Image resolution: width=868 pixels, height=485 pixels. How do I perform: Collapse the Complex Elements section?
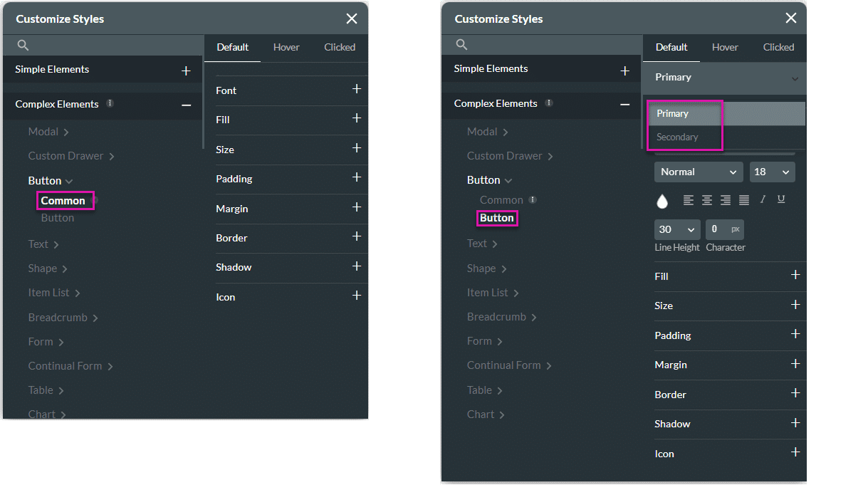coord(624,104)
